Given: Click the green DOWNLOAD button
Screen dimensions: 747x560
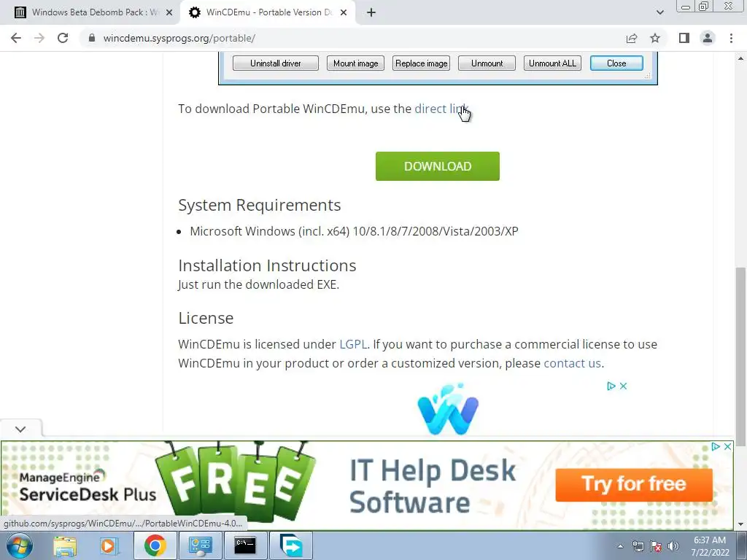Looking at the screenshot, I should click(x=438, y=166).
